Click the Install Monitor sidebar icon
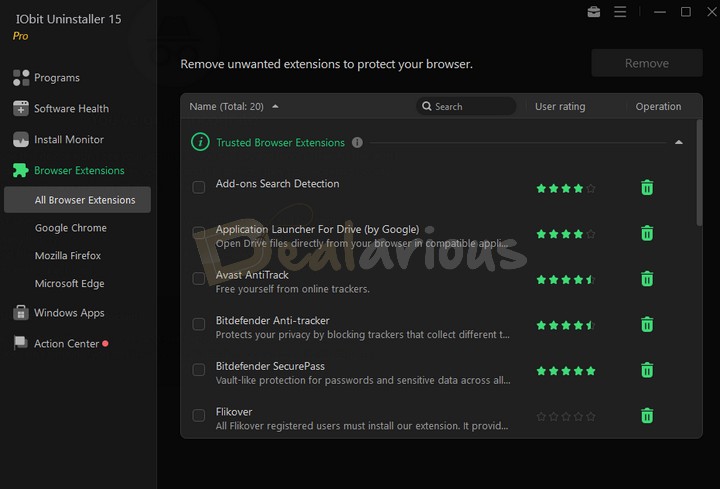 click(21, 139)
